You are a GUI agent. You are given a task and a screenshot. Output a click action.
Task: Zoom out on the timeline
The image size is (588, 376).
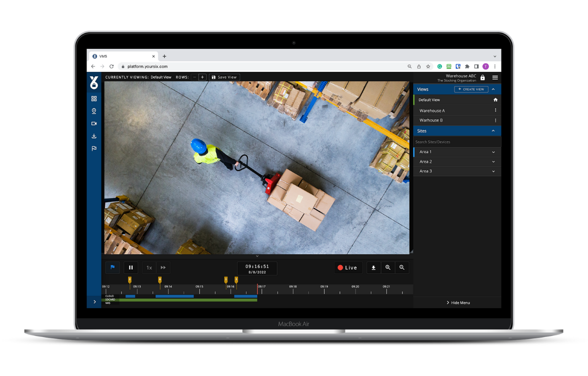[x=402, y=268]
